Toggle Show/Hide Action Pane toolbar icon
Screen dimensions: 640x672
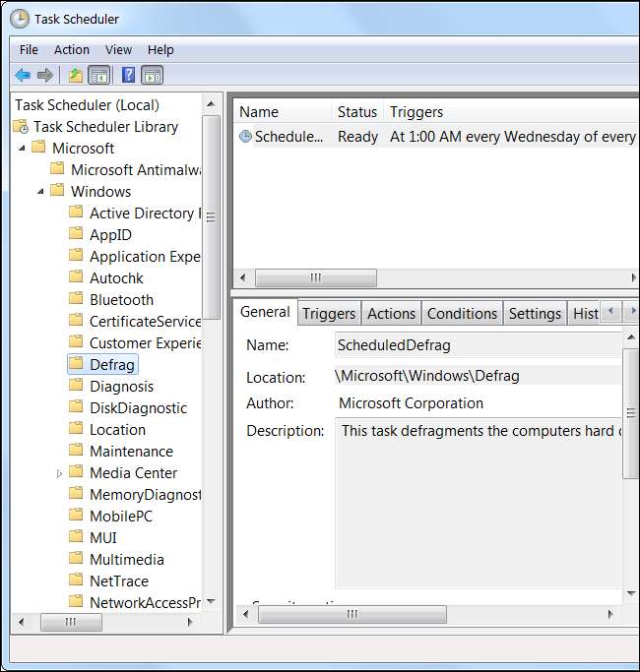click(x=152, y=75)
